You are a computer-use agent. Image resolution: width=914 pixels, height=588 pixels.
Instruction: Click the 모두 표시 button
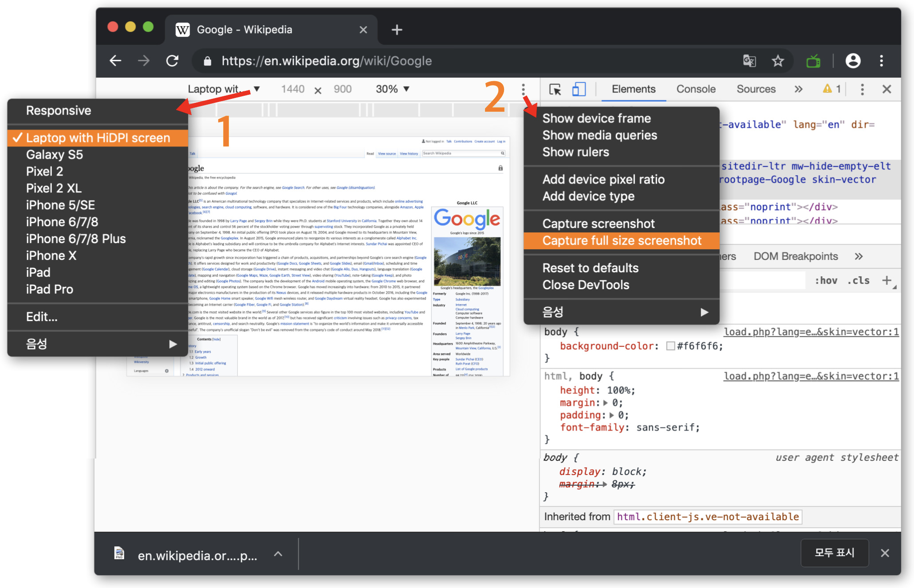pyautogui.click(x=834, y=553)
